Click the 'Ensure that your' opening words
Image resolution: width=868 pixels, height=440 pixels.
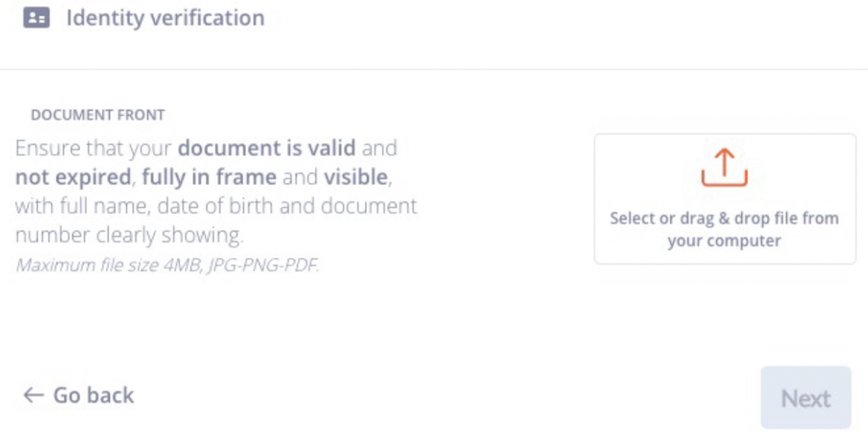click(x=93, y=148)
